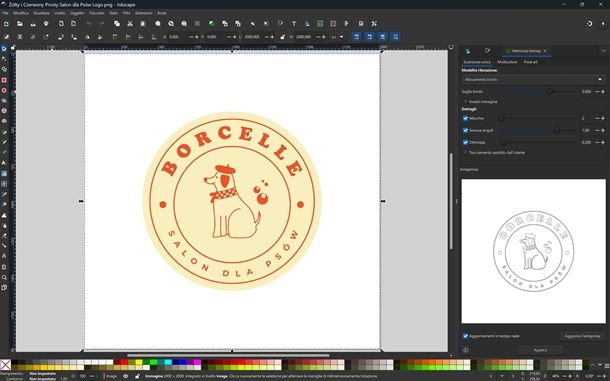Click the rotate 90° clockwise icon

pos(74,37)
